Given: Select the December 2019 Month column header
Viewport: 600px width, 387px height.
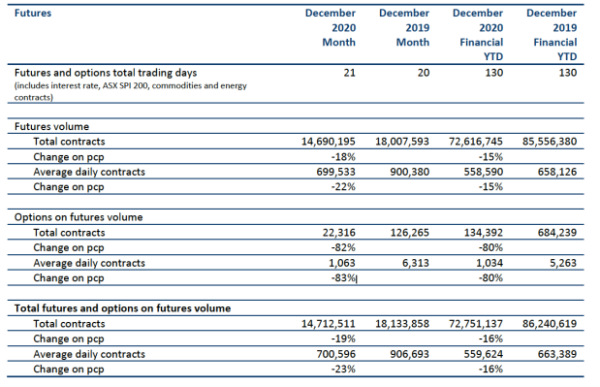Looking at the screenshot, I should (x=404, y=28).
